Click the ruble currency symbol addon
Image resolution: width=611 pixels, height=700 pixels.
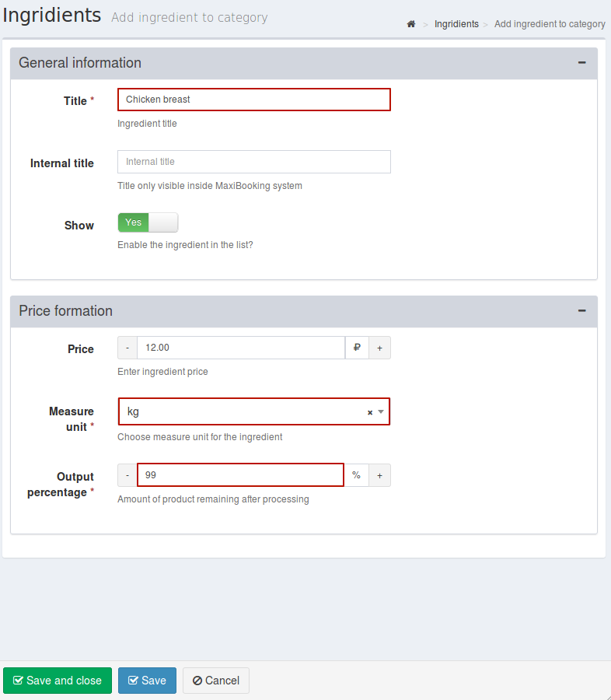357,348
